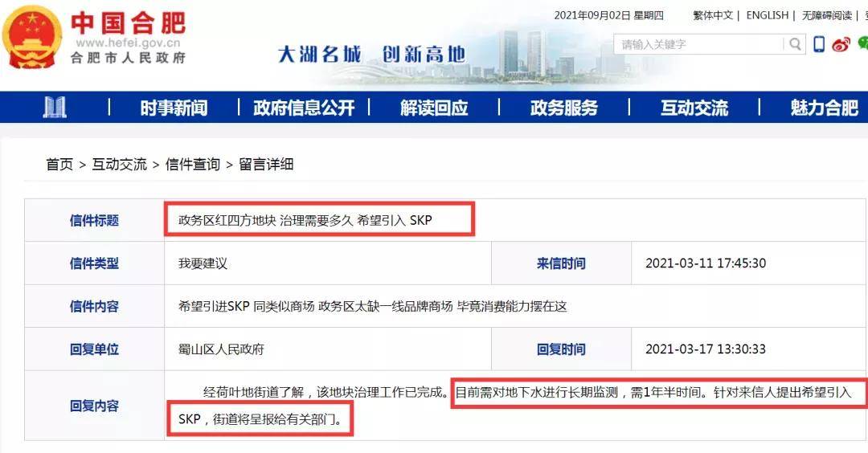
Task: Click the home building icon in navbar
Action: (55, 108)
